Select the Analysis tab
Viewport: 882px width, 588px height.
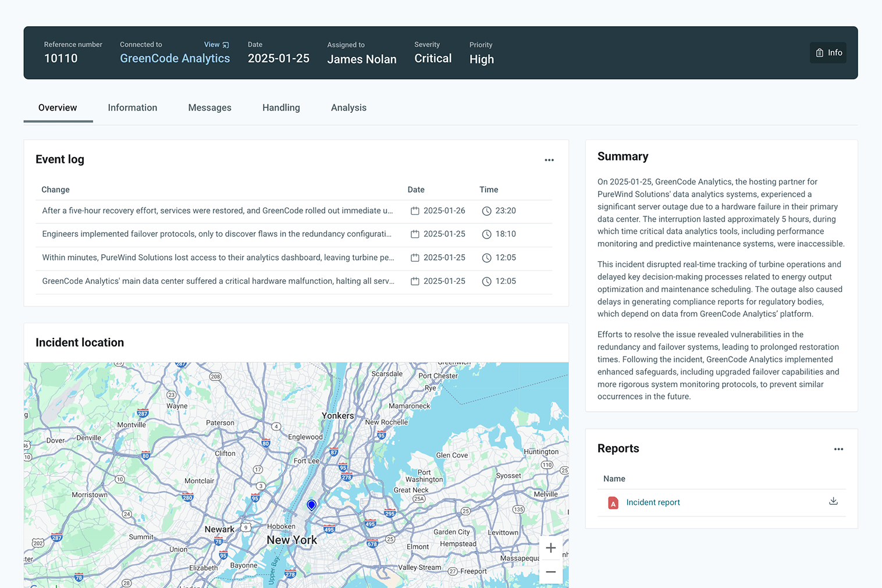coord(348,108)
